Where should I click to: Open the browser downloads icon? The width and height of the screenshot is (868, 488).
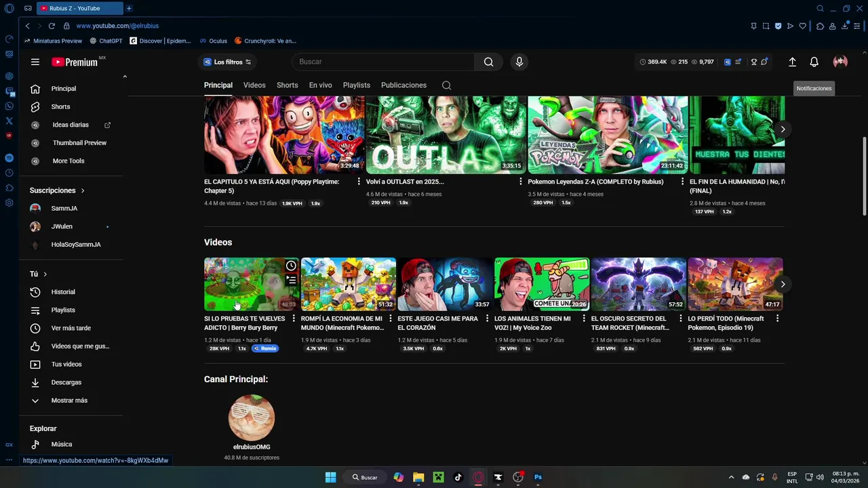click(x=845, y=26)
